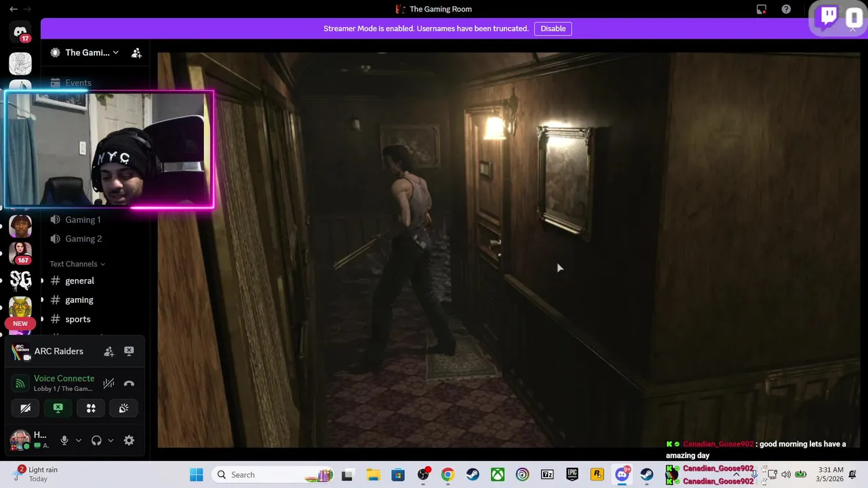Deafen with the headphones icon
Viewport: 868px width, 488px height.
pos(96,441)
